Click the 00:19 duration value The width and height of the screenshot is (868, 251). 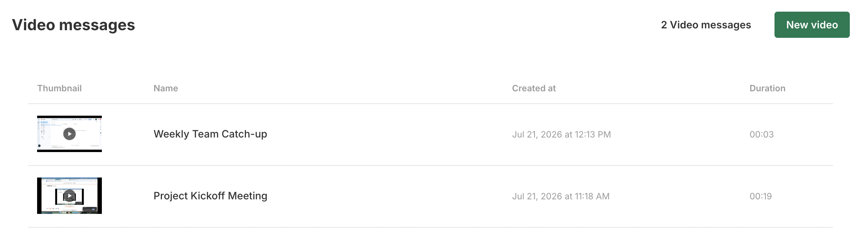pos(761,196)
